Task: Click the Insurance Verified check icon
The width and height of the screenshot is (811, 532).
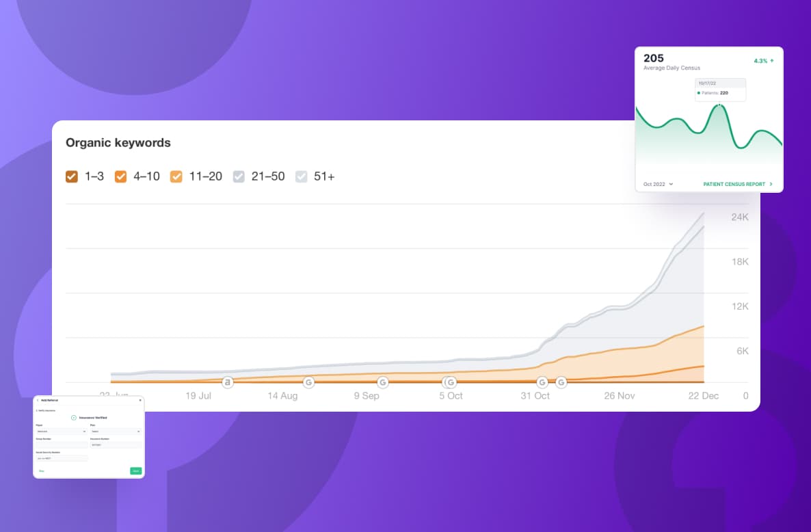Action: (x=74, y=417)
